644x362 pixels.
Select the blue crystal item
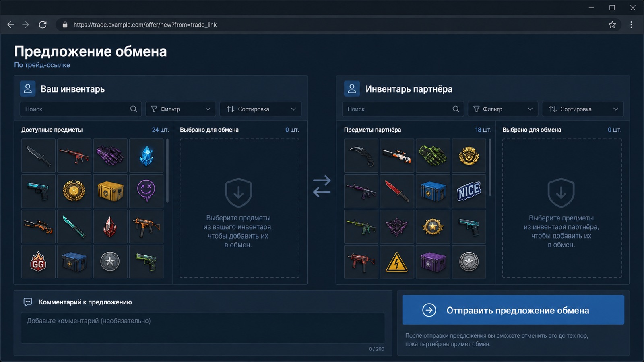146,156
